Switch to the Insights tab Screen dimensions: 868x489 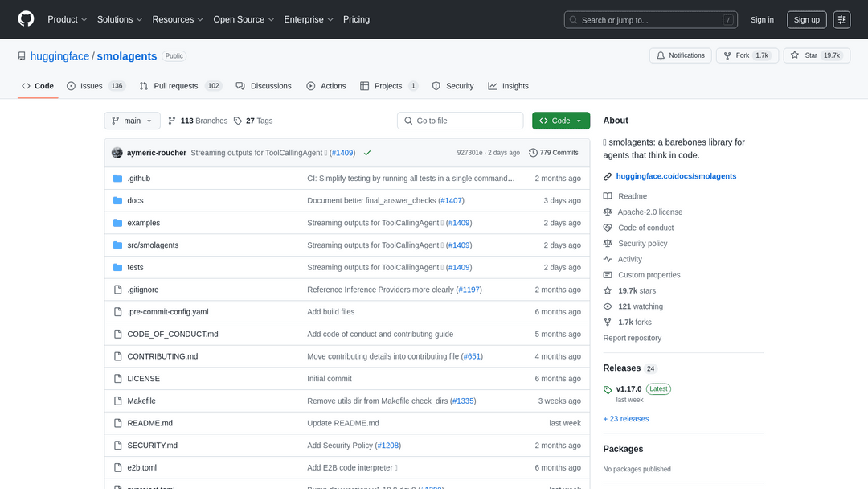pyautogui.click(x=508, y=86)
